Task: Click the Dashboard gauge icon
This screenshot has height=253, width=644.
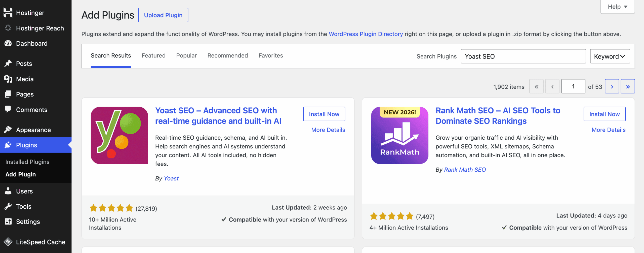Action: 8,43
